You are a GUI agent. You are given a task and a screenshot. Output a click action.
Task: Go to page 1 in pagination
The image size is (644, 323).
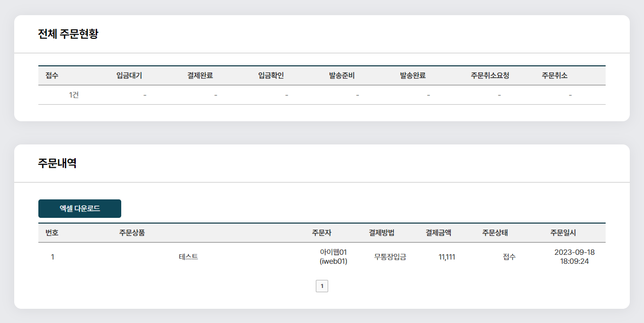point(322,286)
